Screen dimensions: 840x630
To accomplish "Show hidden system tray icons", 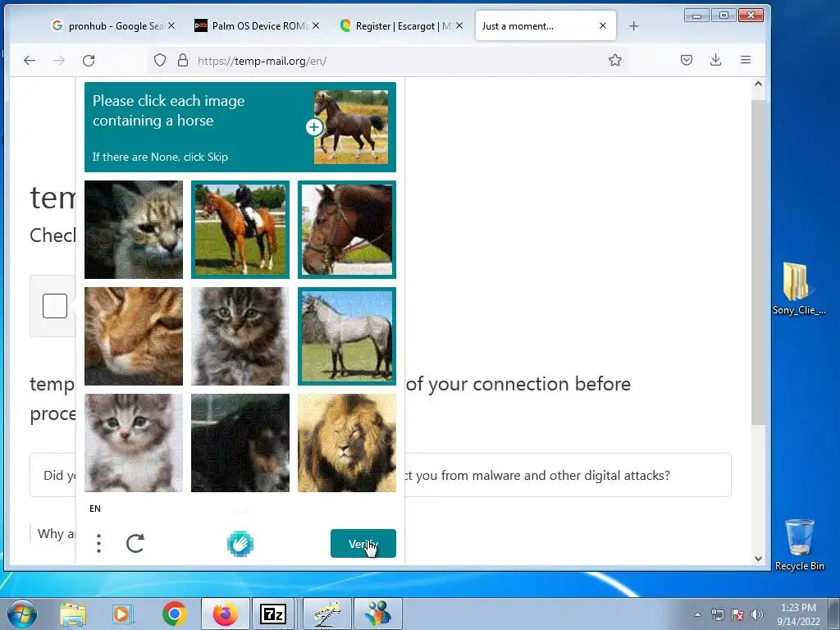I will [697, 614].
